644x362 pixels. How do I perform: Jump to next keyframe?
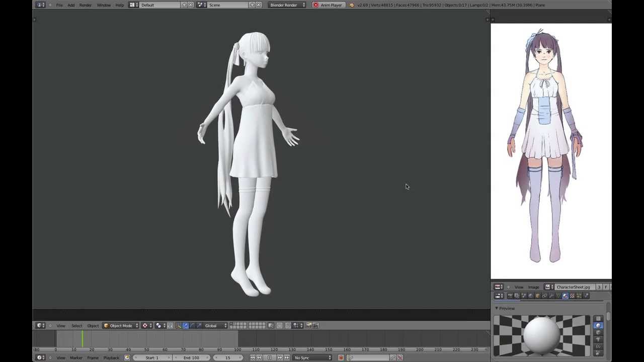click(280, 357)
